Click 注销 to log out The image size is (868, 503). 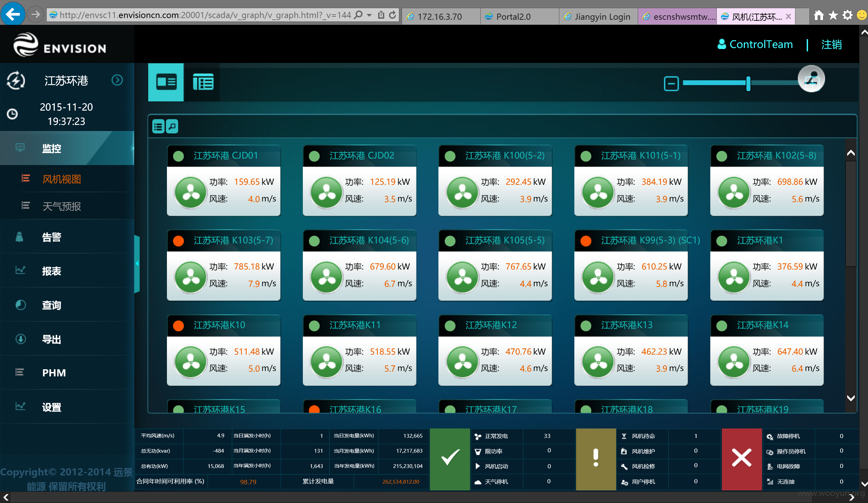coord(832,44)
